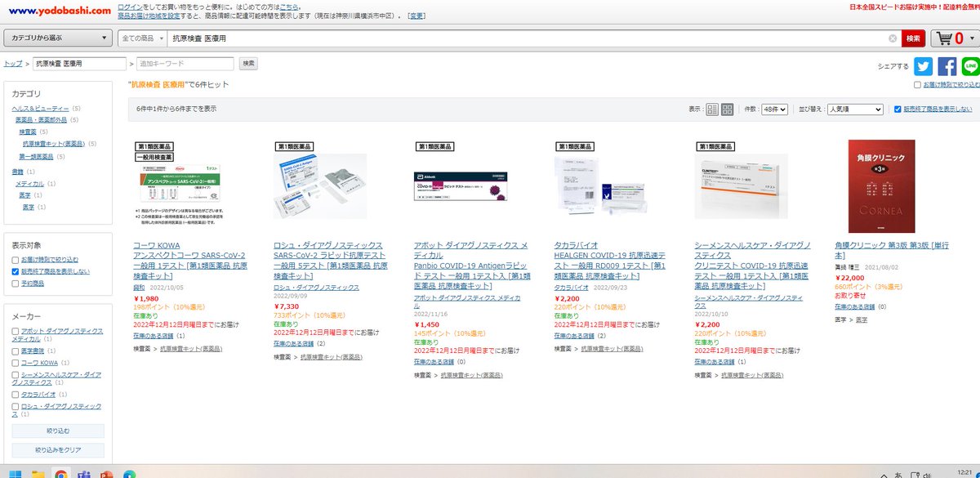
Task: Open File Explorer from the taskbar
Action: (38, 473)
